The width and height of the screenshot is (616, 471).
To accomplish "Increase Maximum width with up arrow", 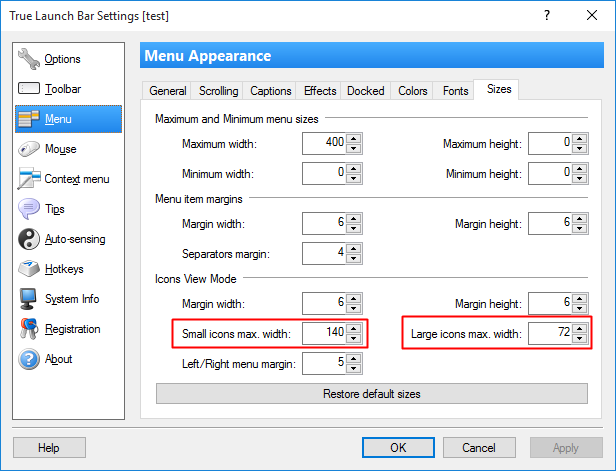I will tap(354, 139).
